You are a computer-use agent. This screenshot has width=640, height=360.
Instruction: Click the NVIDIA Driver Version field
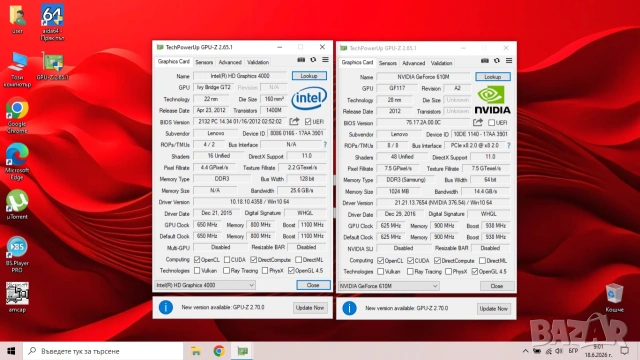click(443, 202)
